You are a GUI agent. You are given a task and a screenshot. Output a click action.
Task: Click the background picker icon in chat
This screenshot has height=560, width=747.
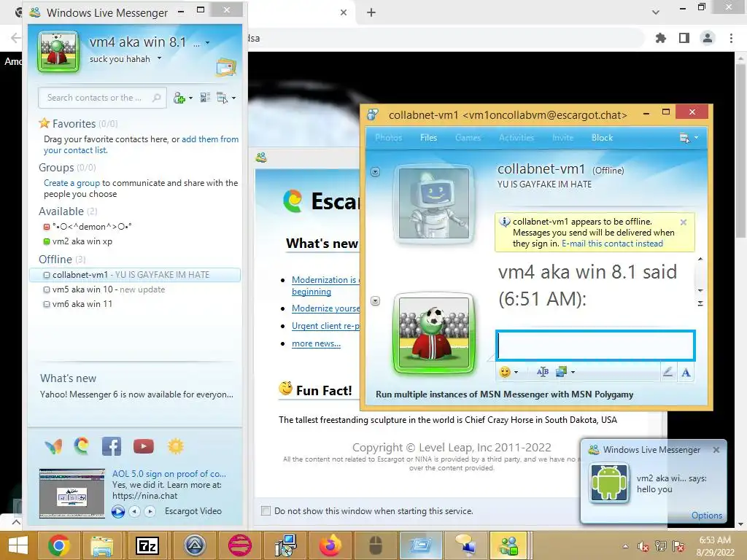click(x=561, y=372)
